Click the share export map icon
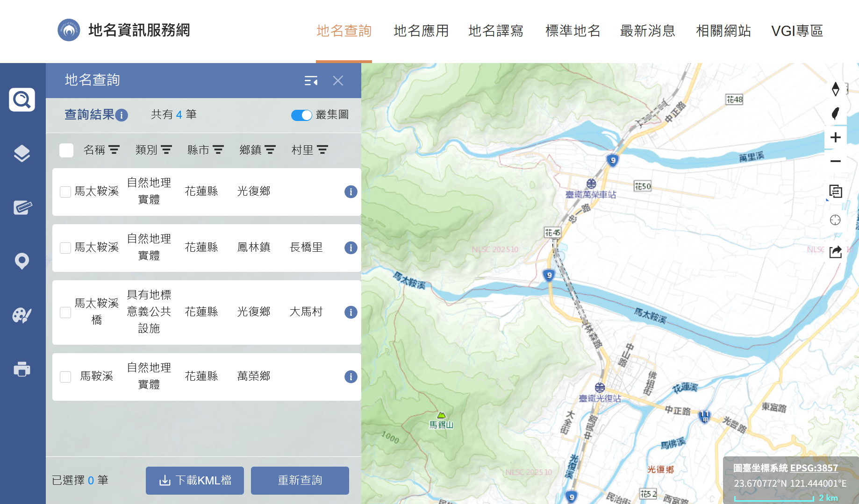This screenshot has height=504, width=859. [835, 252]
